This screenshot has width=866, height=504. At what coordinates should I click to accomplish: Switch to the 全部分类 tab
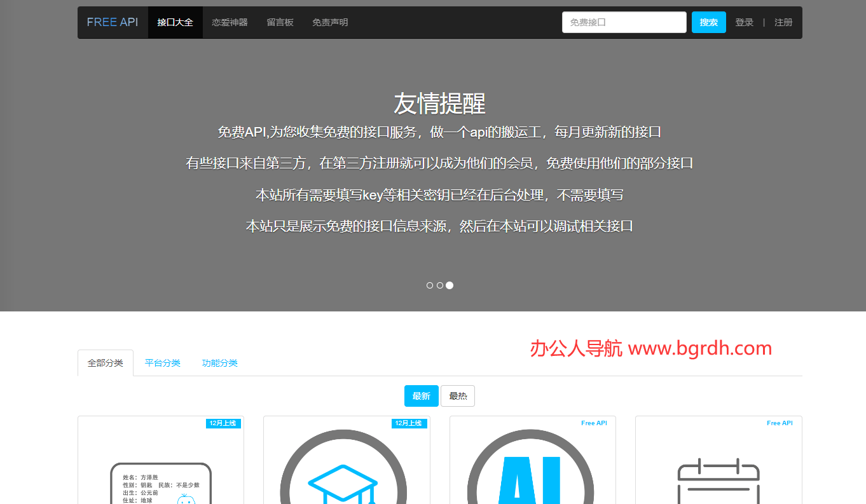[106, 363]
